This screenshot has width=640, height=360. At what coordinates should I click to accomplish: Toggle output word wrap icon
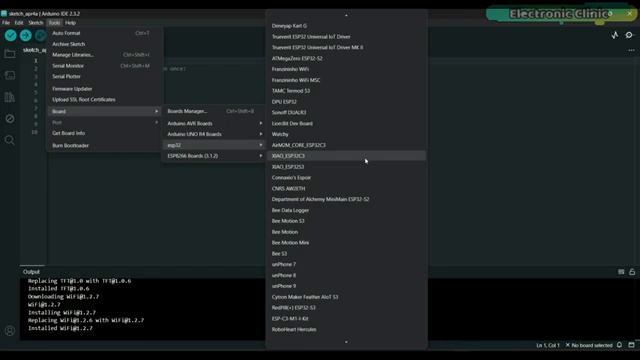point(621,272)
